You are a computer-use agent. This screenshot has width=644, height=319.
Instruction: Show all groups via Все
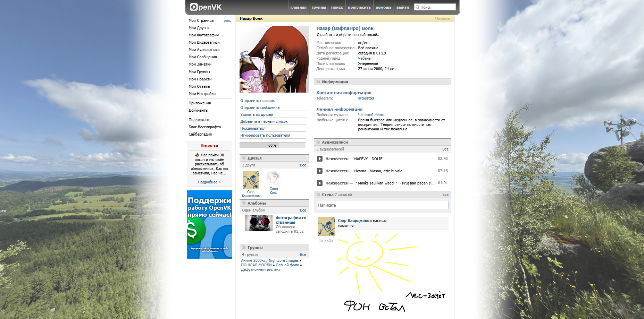point(303,255)
